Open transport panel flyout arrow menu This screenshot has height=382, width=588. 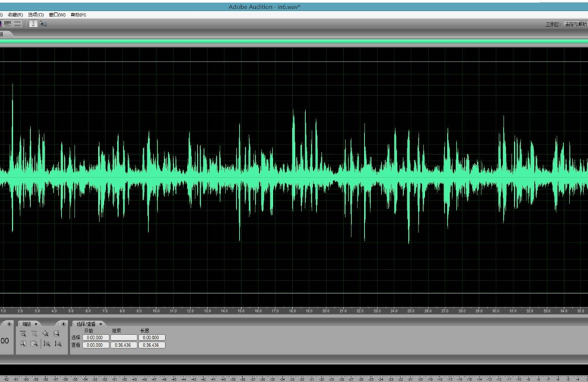9,324
